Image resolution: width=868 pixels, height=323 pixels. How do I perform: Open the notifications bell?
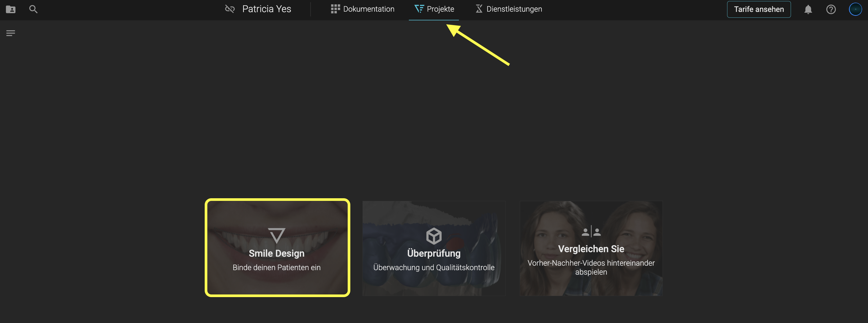(808, 10)
